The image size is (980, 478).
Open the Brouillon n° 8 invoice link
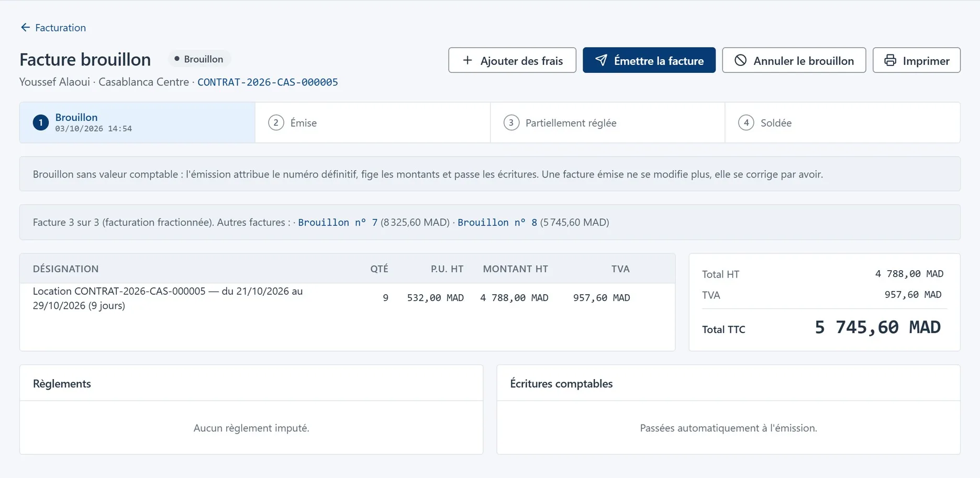click(497, 223)
